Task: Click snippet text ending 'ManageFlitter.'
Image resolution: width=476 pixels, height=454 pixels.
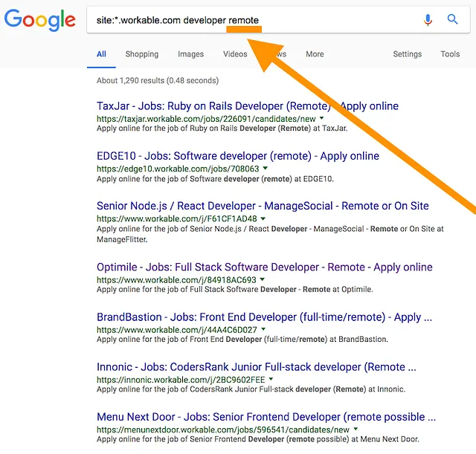Action: click(x=270, y=234)
